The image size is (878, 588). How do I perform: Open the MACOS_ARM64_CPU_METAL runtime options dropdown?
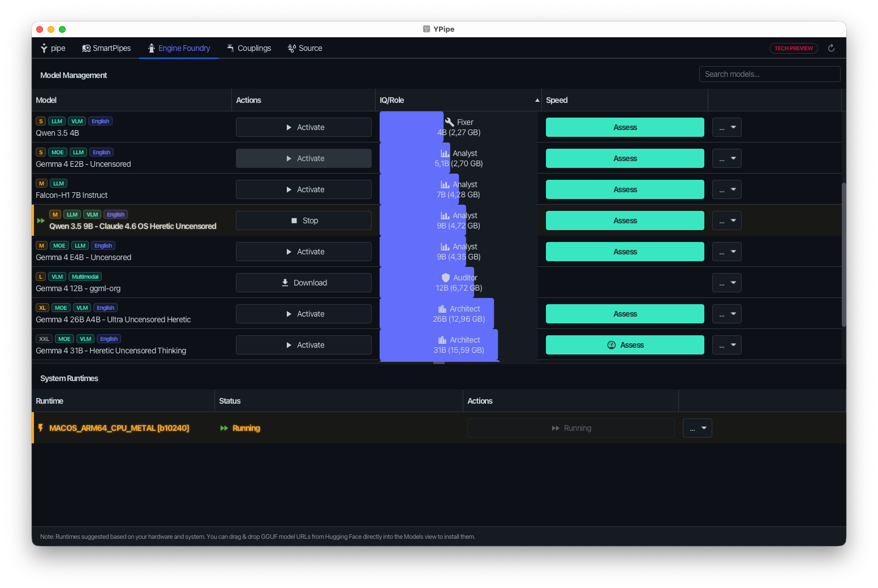698,428
